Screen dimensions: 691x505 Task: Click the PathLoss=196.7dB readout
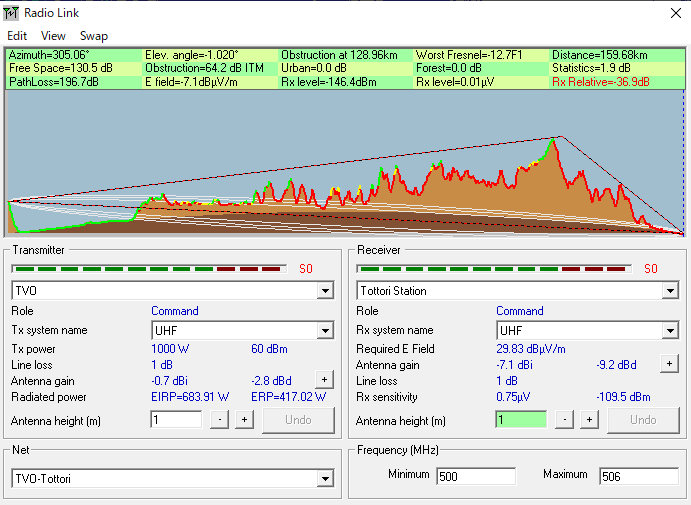[x=54, y=82]
